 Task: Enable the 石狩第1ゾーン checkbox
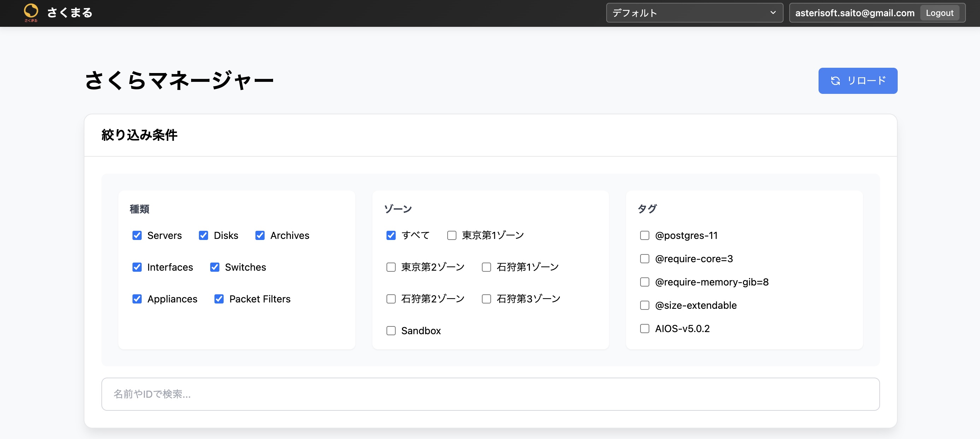(x=486, y=267)
